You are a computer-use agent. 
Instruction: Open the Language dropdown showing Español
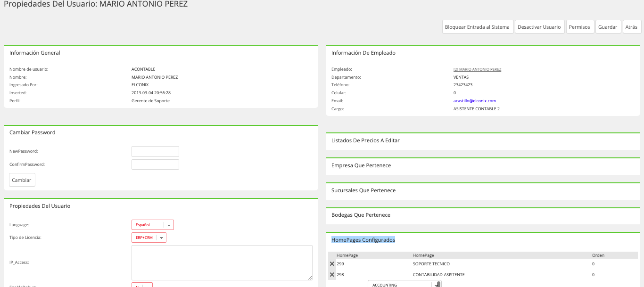coord(153,225)
